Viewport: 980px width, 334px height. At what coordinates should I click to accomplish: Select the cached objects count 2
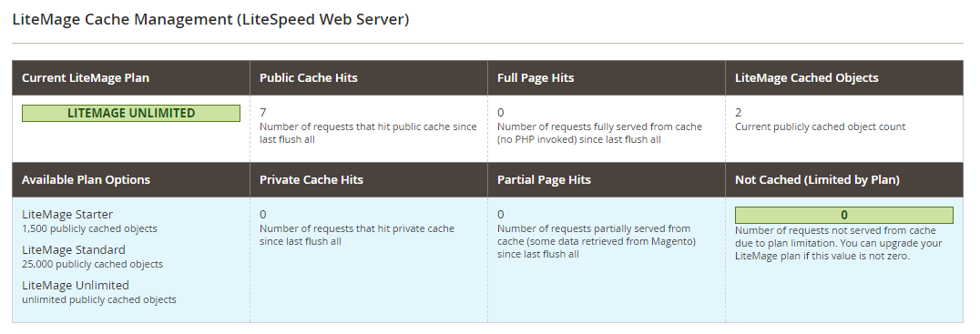coord(738,112)
